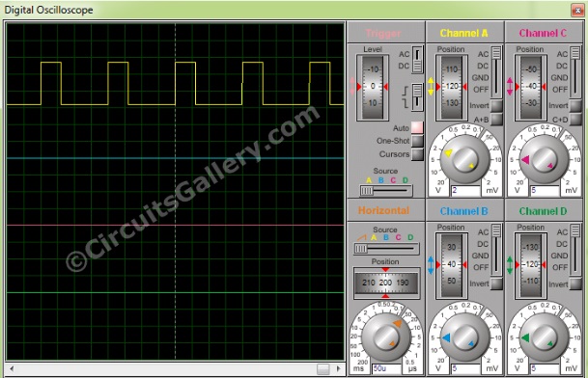
Task: Click the Horizontal source selector slider
Action: 386,249
